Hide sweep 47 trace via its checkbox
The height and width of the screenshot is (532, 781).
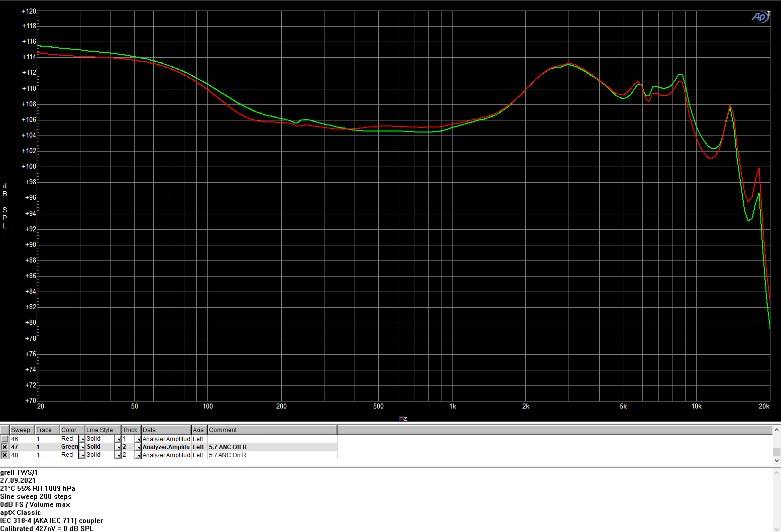[5, 447]
